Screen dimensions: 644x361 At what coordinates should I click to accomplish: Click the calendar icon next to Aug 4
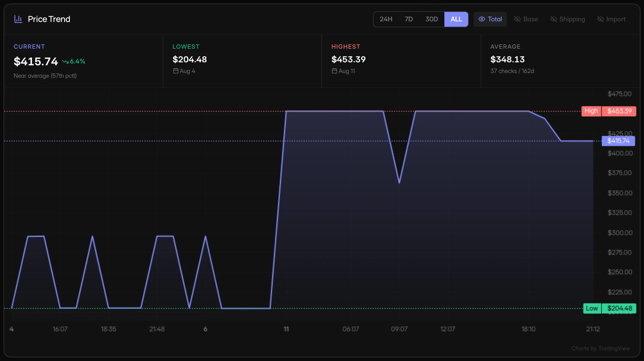coord(176,71)
